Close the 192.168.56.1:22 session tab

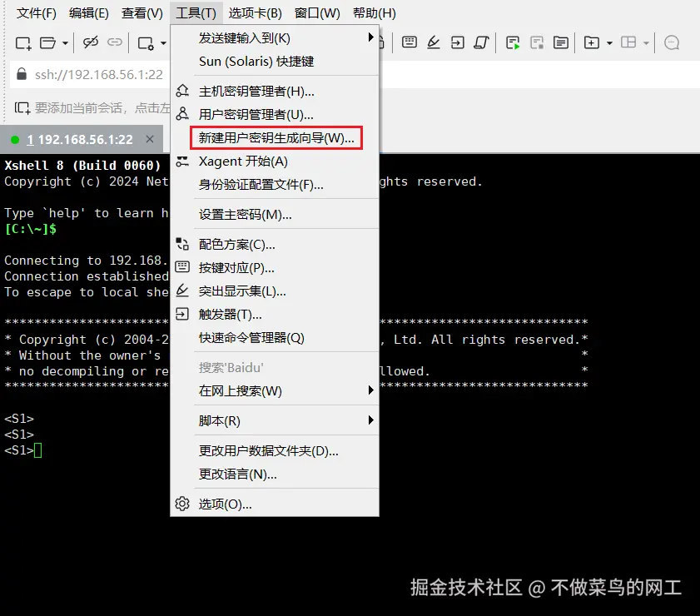150,139
